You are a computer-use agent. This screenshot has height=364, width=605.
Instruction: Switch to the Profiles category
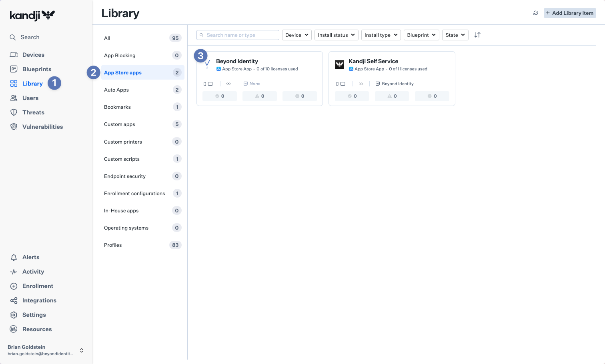pyautogui.click(x=113, y=245)
